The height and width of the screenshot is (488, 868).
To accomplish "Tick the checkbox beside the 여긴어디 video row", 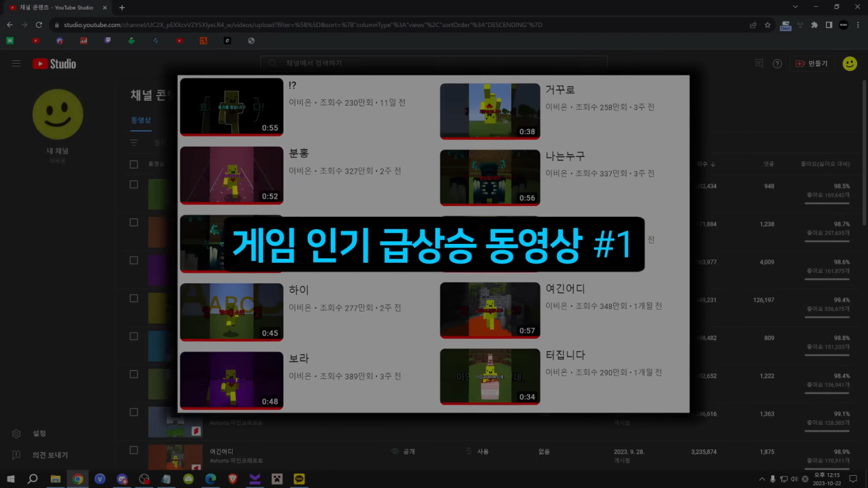I will 134,450.
